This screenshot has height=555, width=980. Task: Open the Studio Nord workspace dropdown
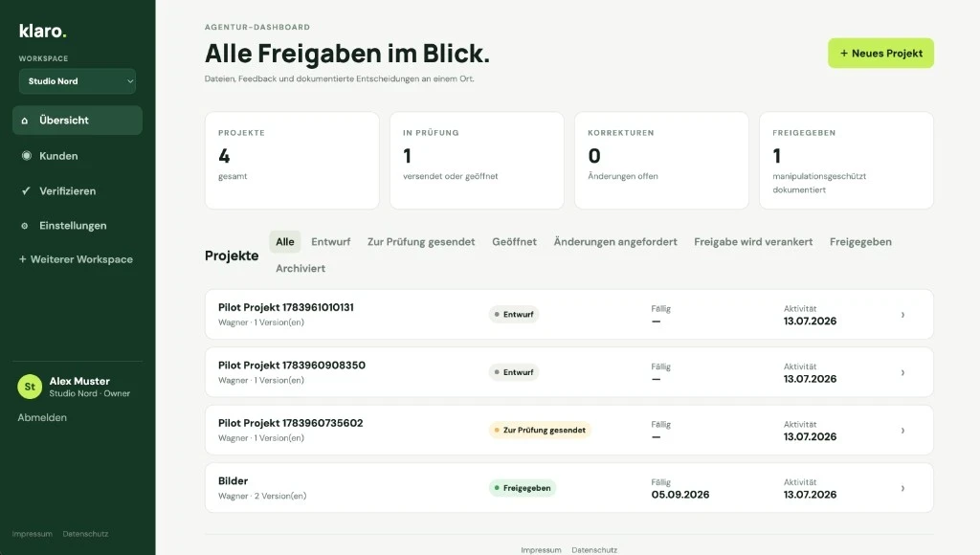click(x=78, y=81)
